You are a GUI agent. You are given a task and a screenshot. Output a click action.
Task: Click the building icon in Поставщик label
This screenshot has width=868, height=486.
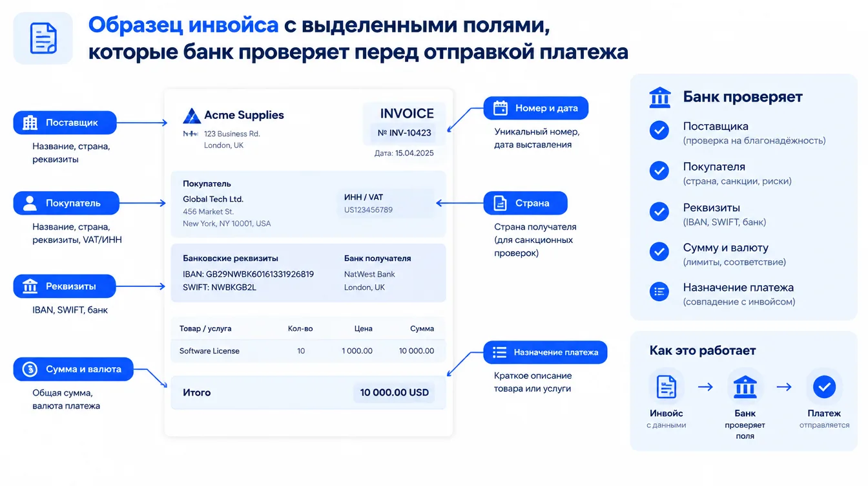point(30,123)
